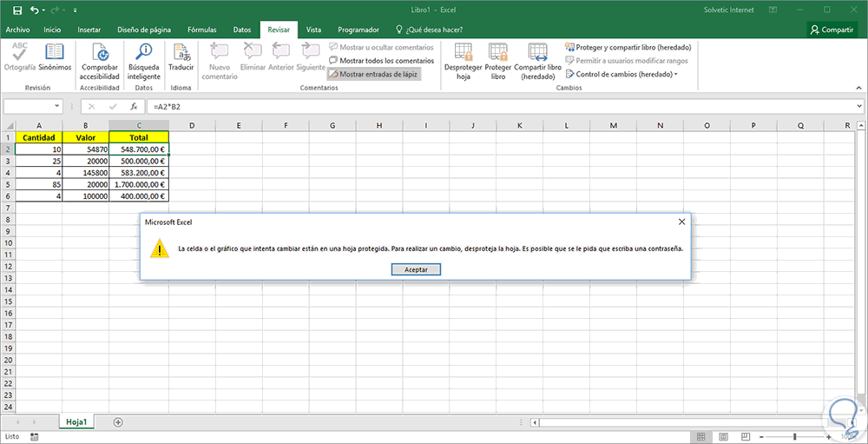Switch to the Vista tab
Screen dimensions: 868x444
314,30
